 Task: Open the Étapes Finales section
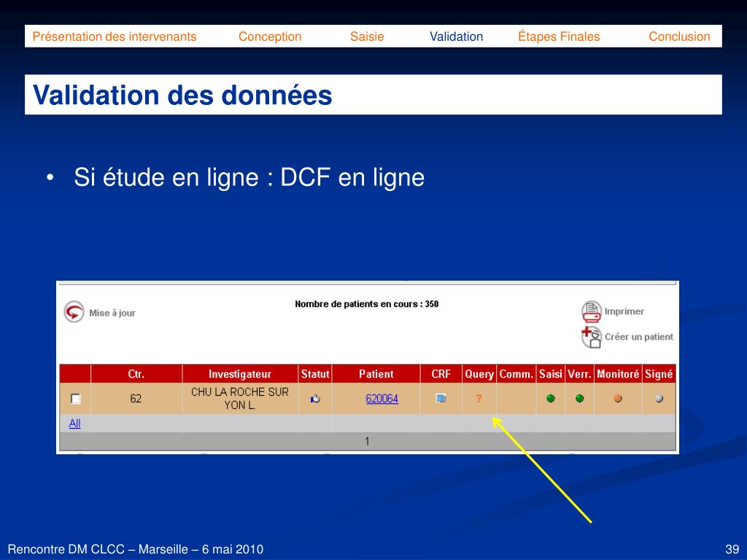pyautogui.click(x=559, y=36)
